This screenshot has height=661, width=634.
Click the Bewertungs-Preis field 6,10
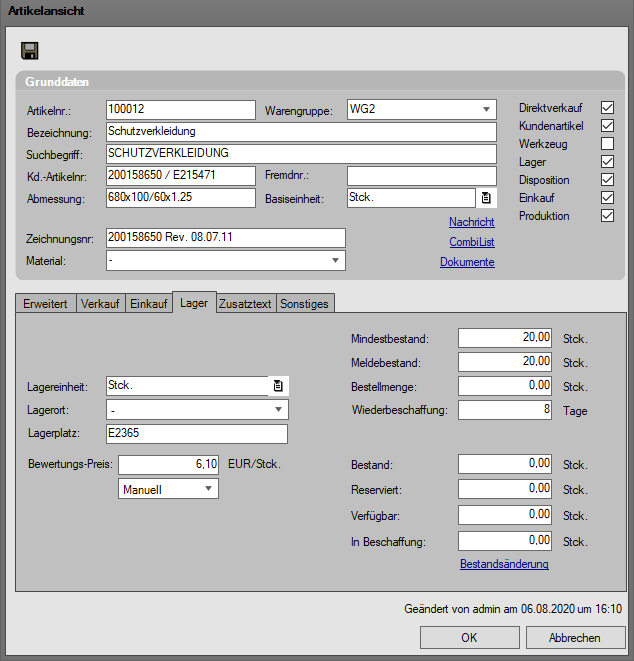[x=168, y=465]
